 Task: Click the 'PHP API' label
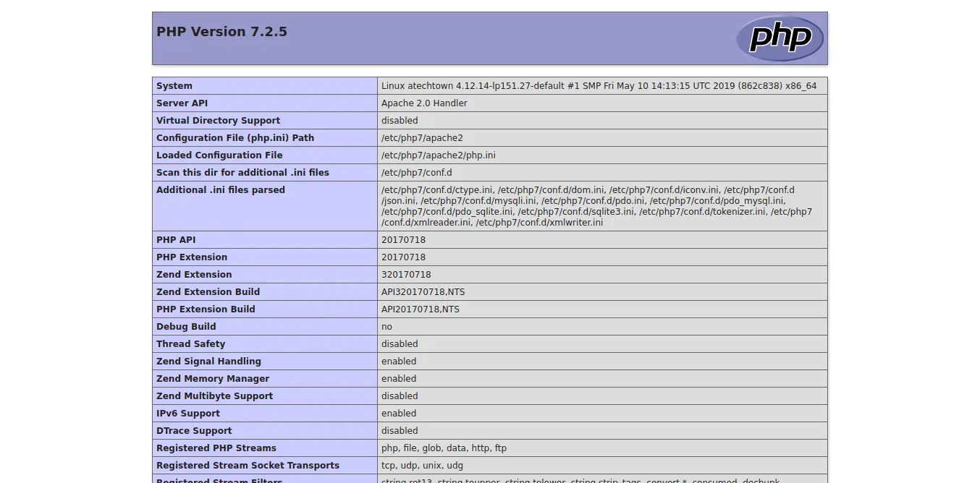[x=176, y=240]
